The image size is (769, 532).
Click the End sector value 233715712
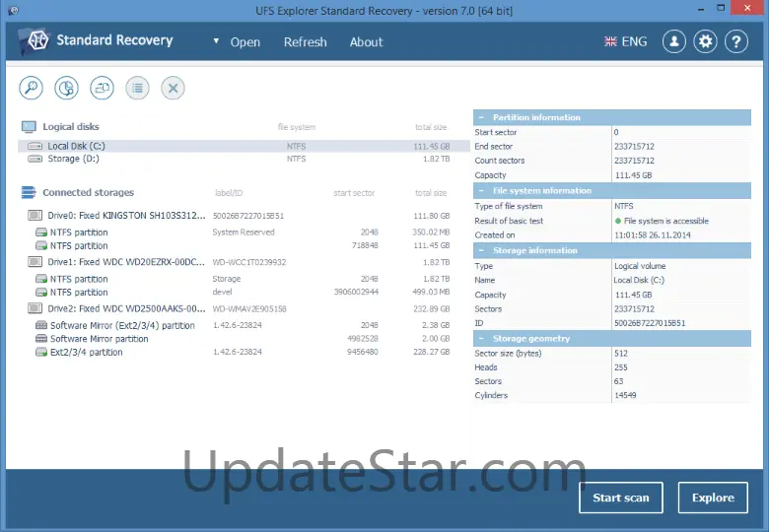tap(634, 147)
